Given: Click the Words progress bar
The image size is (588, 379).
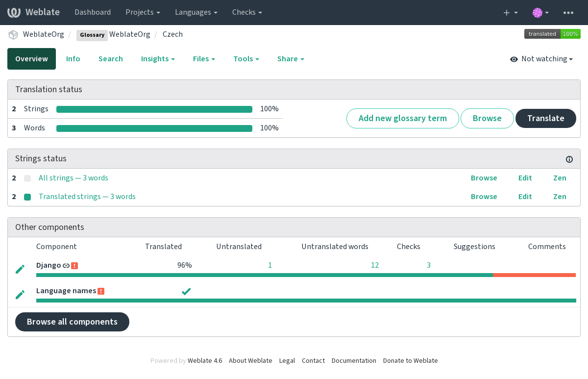Looking at the screenshot, I should click(154, 128).
